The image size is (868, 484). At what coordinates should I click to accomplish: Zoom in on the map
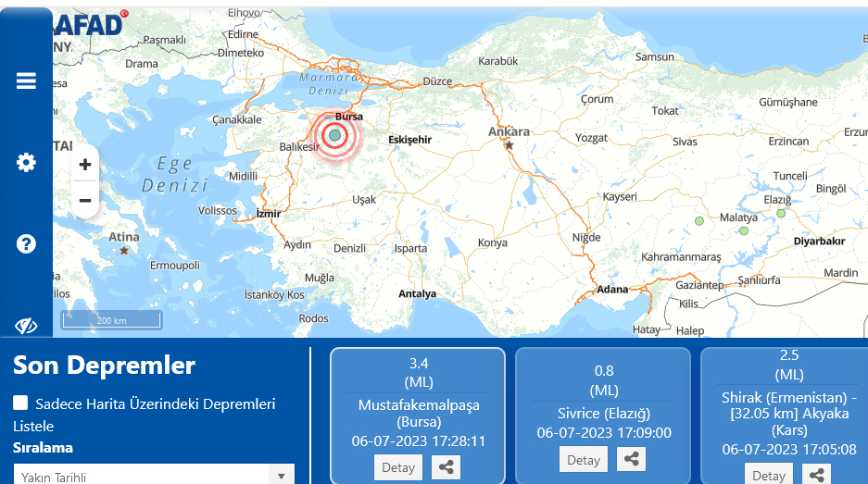85,165
